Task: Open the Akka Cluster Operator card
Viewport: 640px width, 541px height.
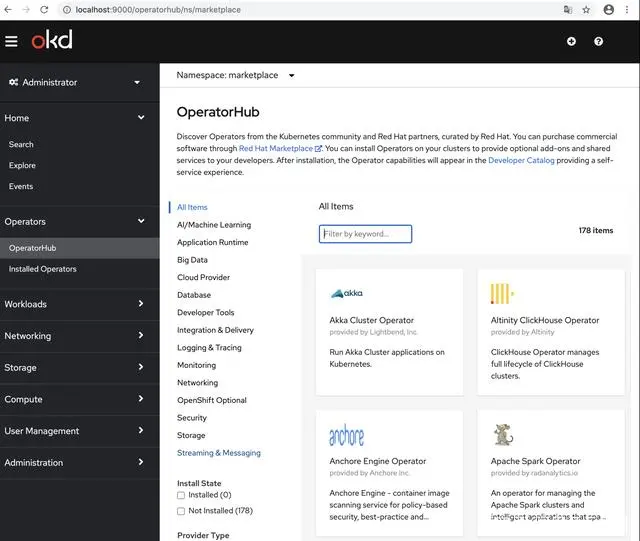Action: (389, 332)
